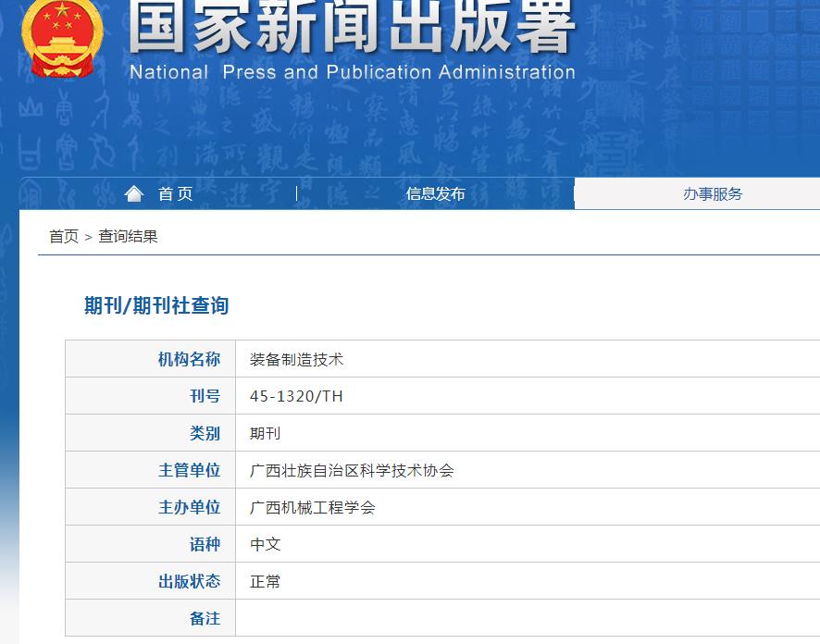Select the 类别 value 期刊
The width and height of the screenshot is (820, 644).
pyautogui.click(x=265, y=432)
